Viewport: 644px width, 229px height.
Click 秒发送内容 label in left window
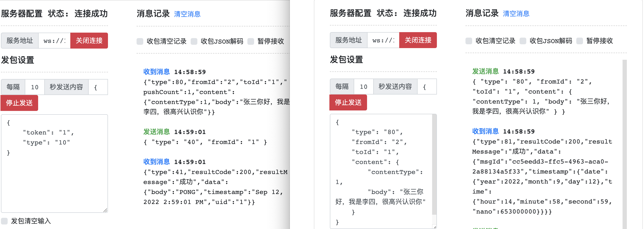point(66,87)
